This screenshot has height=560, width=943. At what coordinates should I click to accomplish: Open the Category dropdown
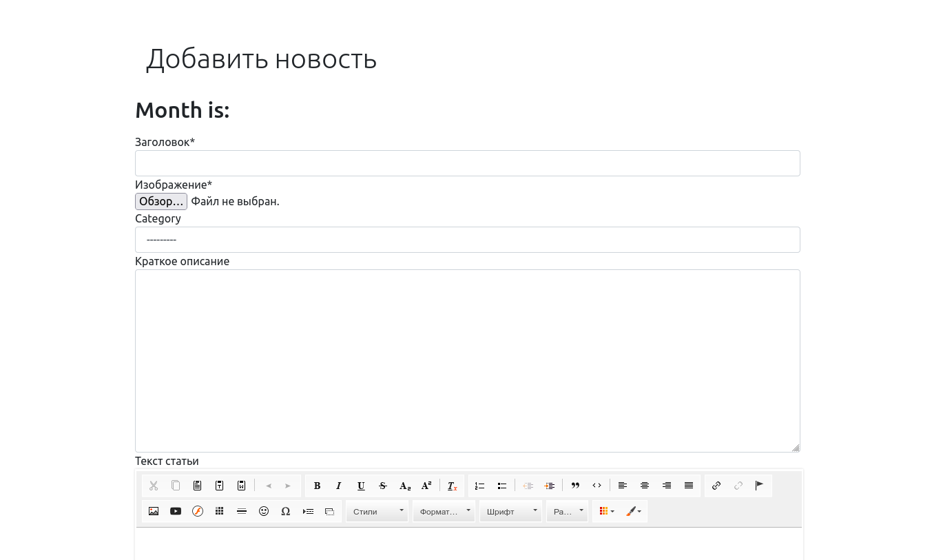(467, 240)
